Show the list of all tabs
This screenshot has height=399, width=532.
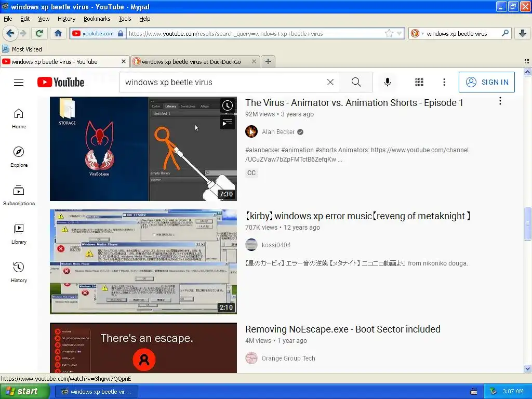tap(527, 61)
